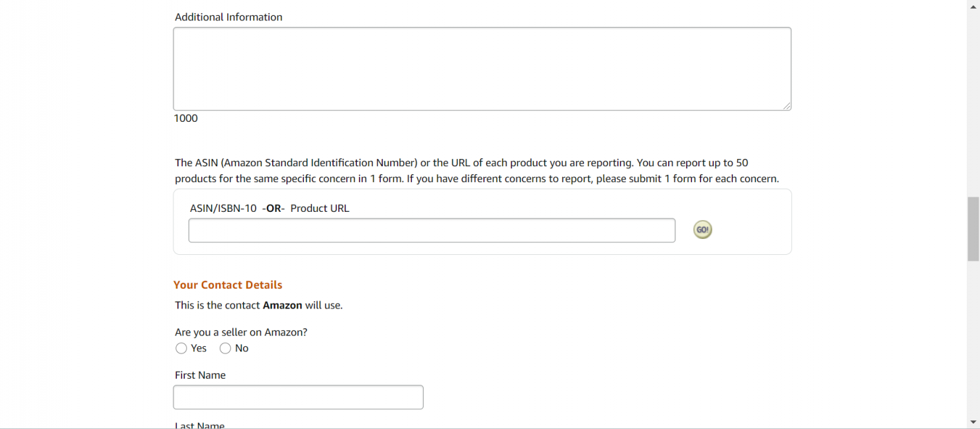The image size is (980, 429).
Task: Click the "No" label text
Action: pyautogui.click(x=242, y=348)
